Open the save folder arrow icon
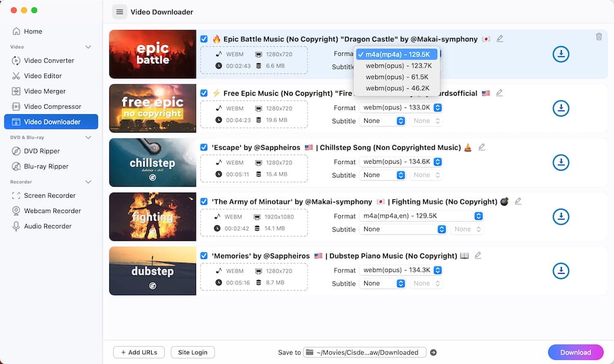 [x=433, y=352]
